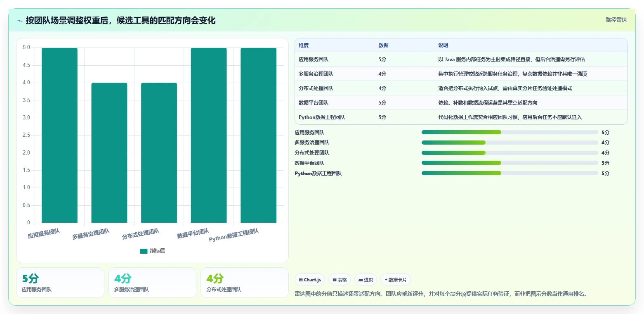Click description starting 依赖、补数和数据流程
The width and height of the screenshot is (644, 314).
point(488,103)
